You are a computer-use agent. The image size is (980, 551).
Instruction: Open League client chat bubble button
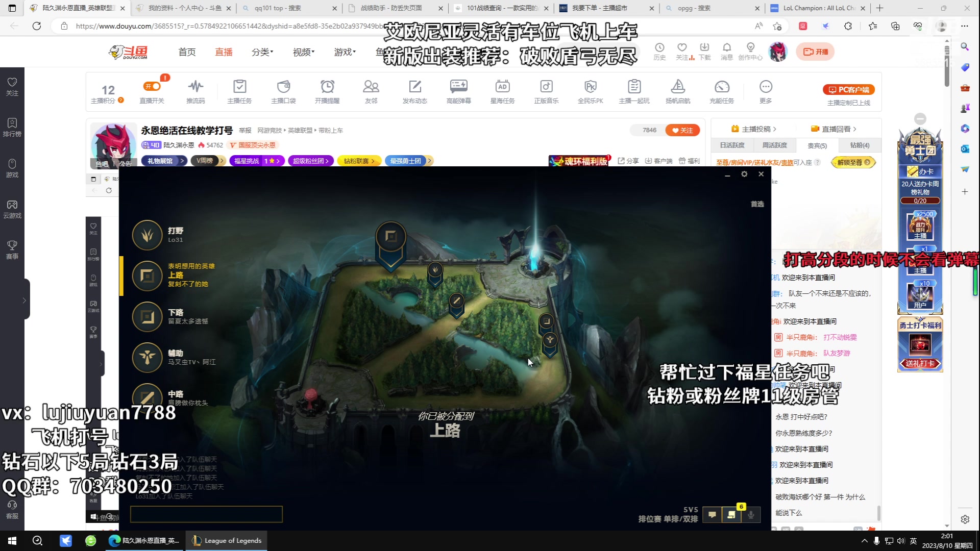click(x=712, y=514)
